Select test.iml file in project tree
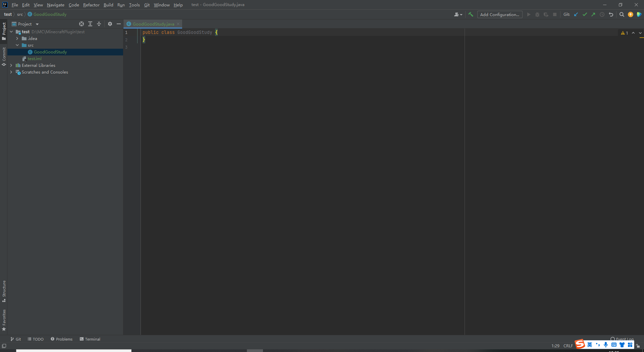This screenshot has width=644, height=352. pos(35,58)
